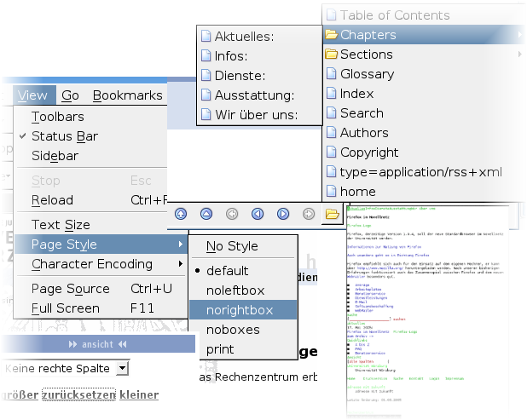Open the yellow folder icon in navigation toolbar
The image size is (527, 420).
click(x=332, y=214)
